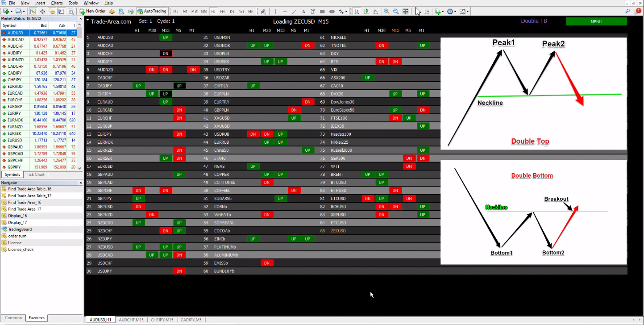Viewport: 644px width, 325px height.
Task: Toggle the AutoTrading button
Action: (152, 11)
